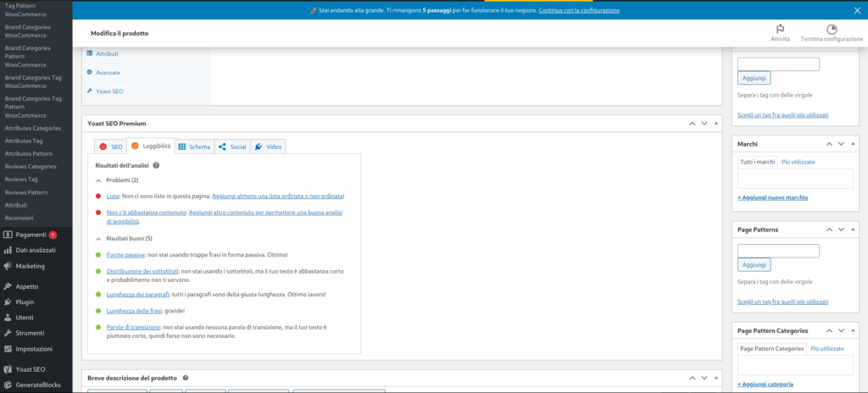
Task: Move the Page Patterns panel down
Action: (841, 230)
